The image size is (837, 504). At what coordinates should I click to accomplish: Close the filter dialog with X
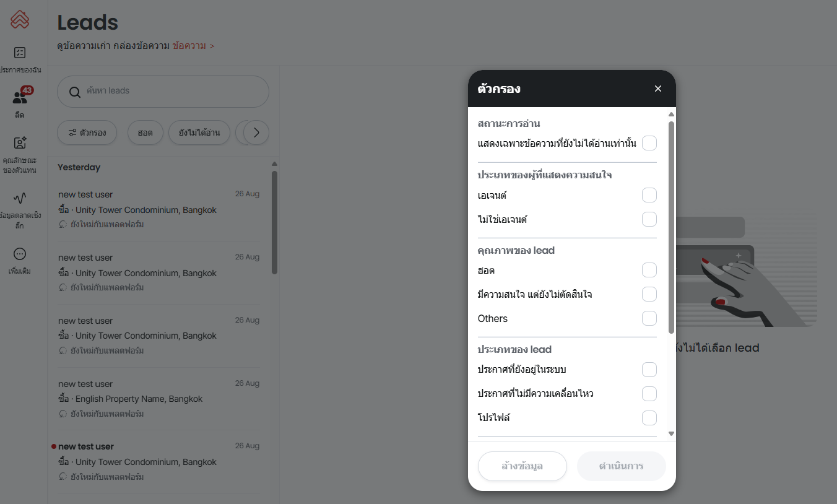(658, 89)
